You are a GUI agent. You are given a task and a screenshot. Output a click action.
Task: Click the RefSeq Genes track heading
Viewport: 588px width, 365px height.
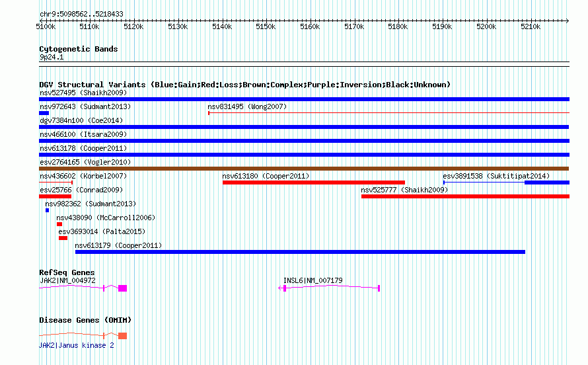click(67, 272)
